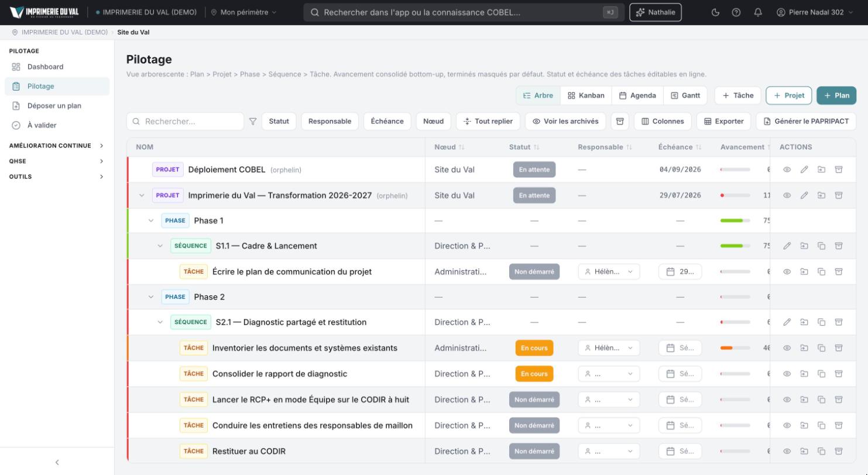Viewport: 868px width, 475px height.
Task: Collapse the Imprimerie du Val Transformation project
Action: [142, 195]
